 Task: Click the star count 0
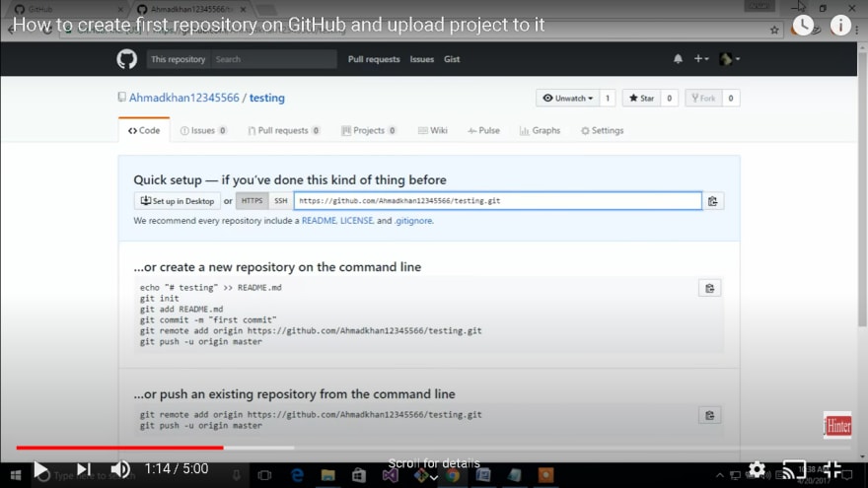670,98
